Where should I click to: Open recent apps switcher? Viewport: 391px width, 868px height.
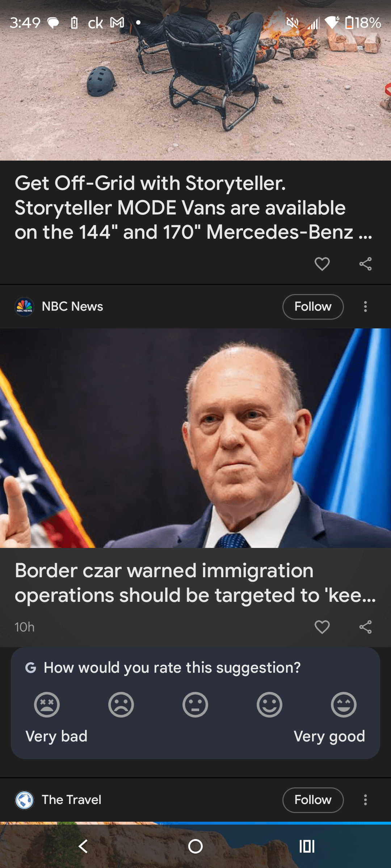[x=307, y=846]
